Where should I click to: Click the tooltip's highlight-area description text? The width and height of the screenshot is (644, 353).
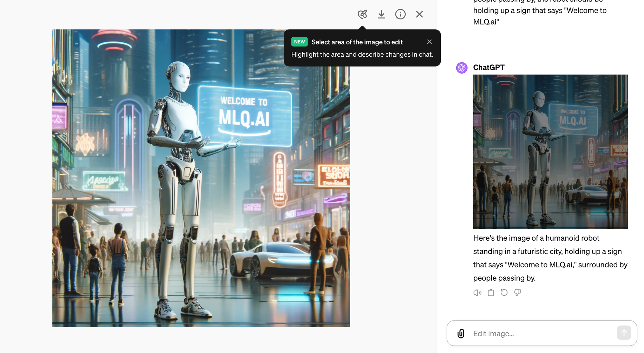coord(362,54)
